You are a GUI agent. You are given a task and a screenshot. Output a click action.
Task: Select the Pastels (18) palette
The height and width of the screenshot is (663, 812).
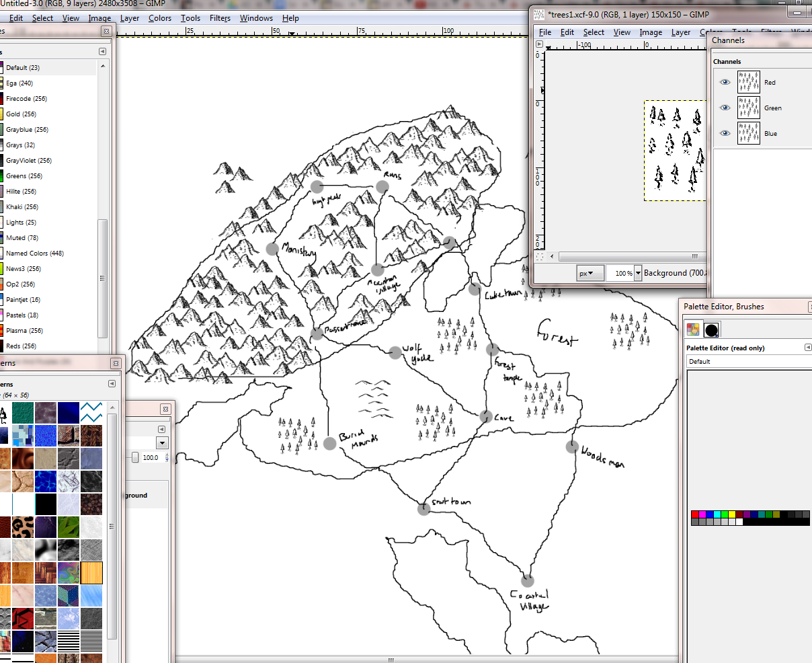pyautogui.click(x=48, y=315)
